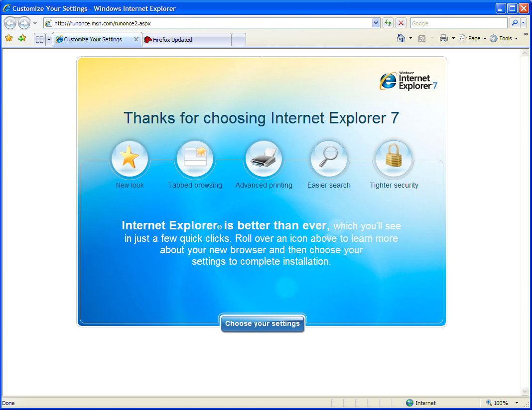Image resolution: width=532 pixels, height=410 pixels.
Task: Click the Easier search label
Action: pyautogui.click(x=329, y=186)
